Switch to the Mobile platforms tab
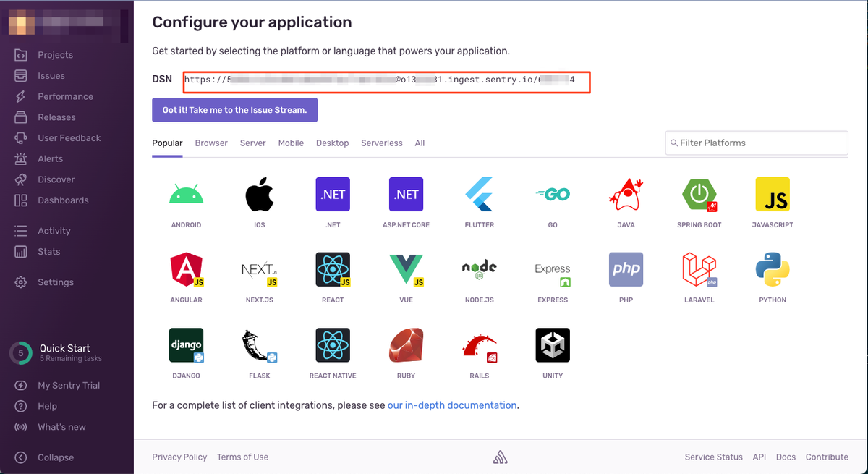The height and width of the screenshot is (474, 868). 291,143
